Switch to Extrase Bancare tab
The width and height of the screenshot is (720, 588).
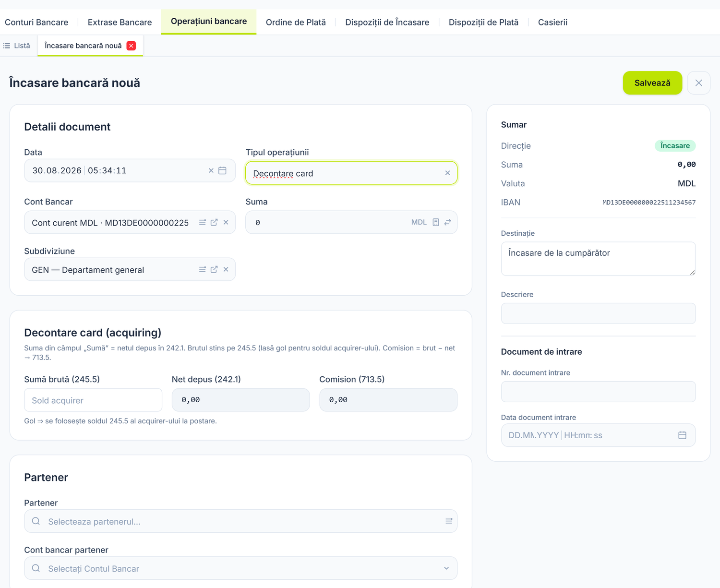120,22
